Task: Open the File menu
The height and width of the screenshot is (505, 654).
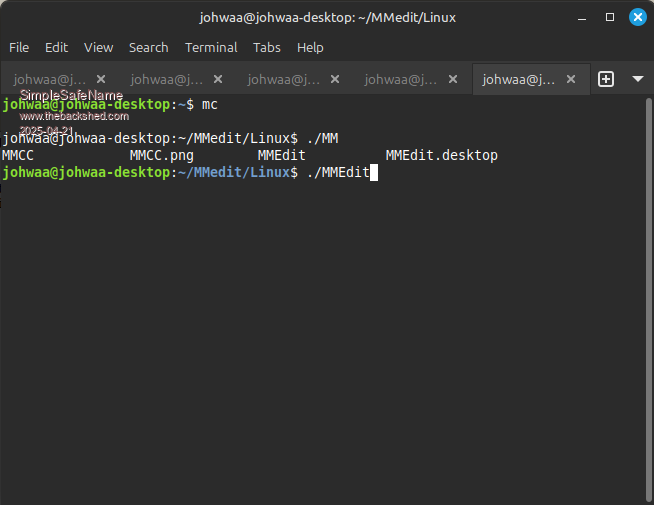Action: [19, 47]
